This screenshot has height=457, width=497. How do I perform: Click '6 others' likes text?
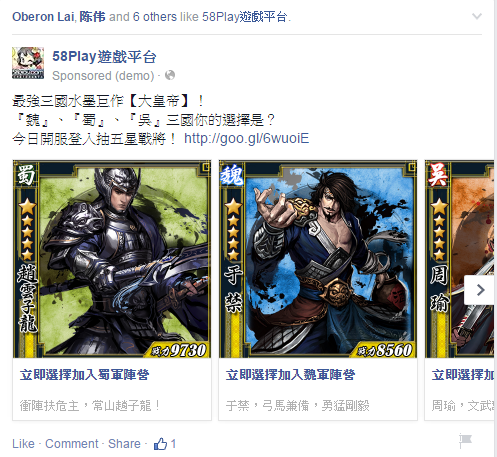click(x=155, y=17)
